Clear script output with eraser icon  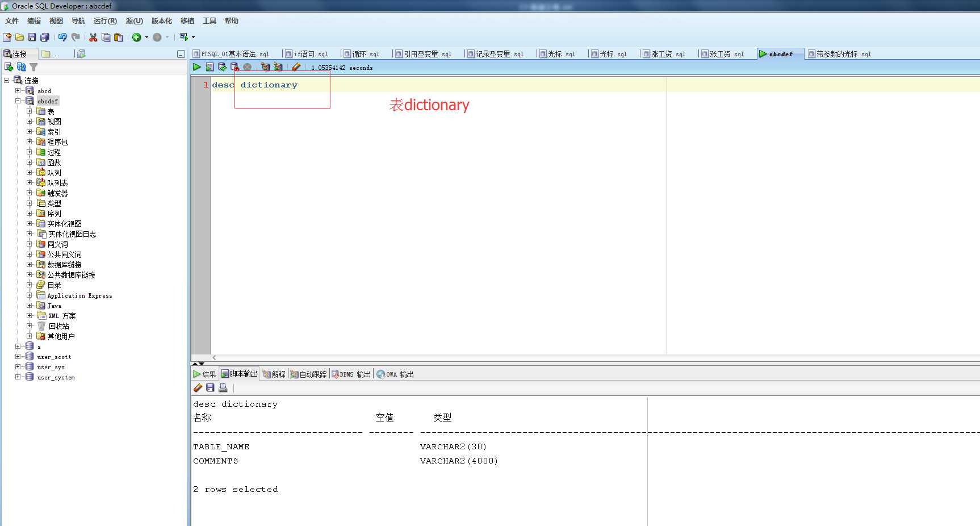coord(198,387)
